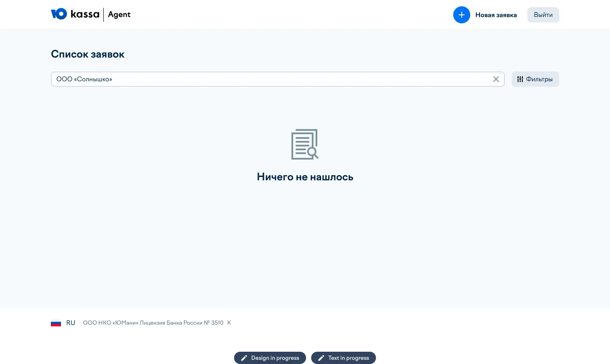Open the Фильтры filter panel

tap(535, 79)
